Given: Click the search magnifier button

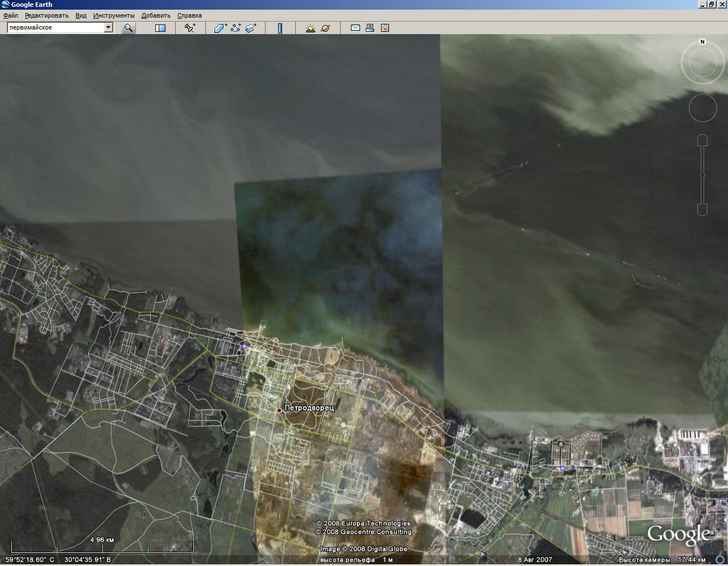Looking at the screenshot, I should 129,28.
